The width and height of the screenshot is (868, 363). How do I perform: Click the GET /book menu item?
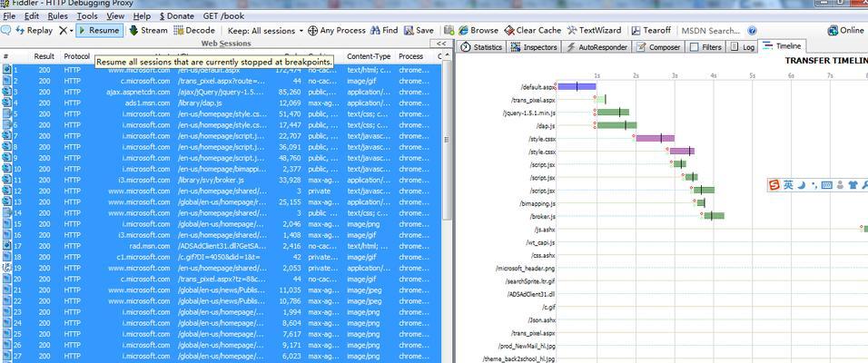pyautogui.click(x=223, y=16)
